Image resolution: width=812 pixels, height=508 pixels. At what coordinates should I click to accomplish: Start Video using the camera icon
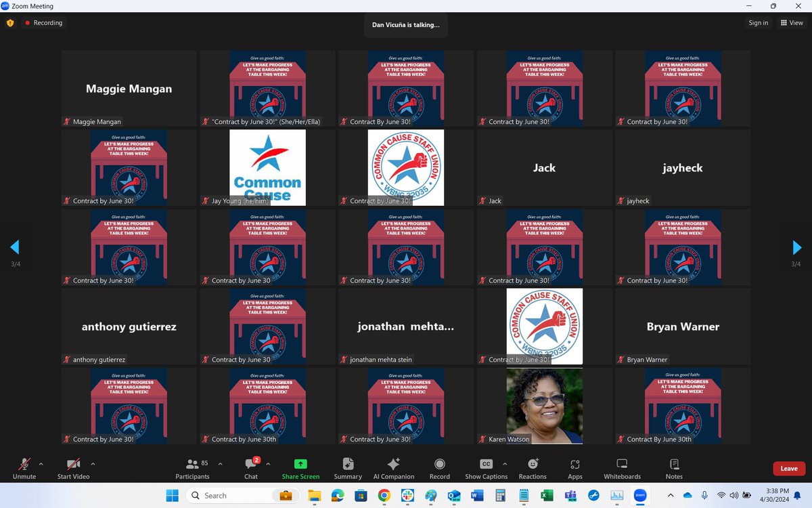point(73,464)
